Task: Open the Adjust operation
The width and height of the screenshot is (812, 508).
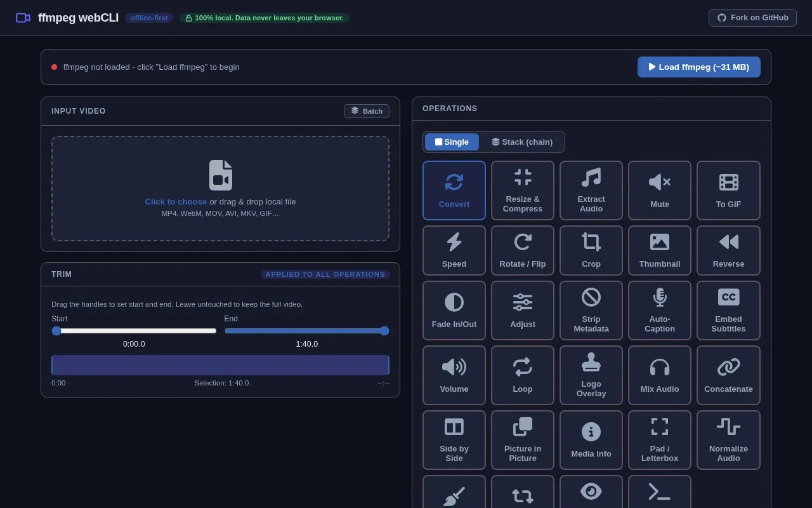Action: click(x=523, y=311)
